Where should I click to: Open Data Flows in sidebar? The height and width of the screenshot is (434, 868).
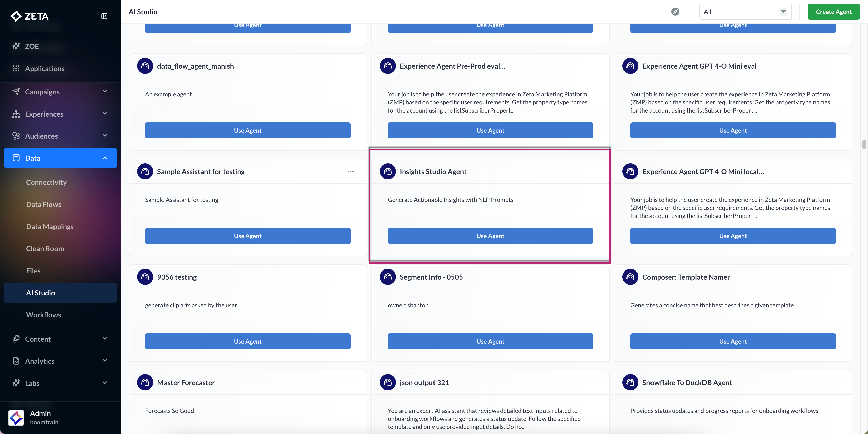pos(43,204)
